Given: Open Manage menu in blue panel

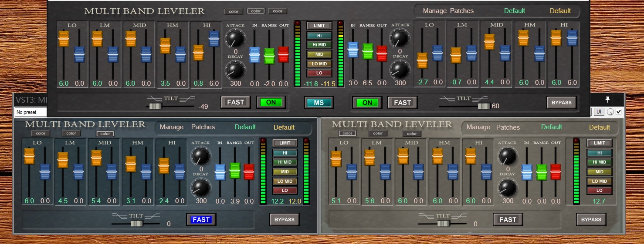Looking at the screenshot, I should [172, 127].
